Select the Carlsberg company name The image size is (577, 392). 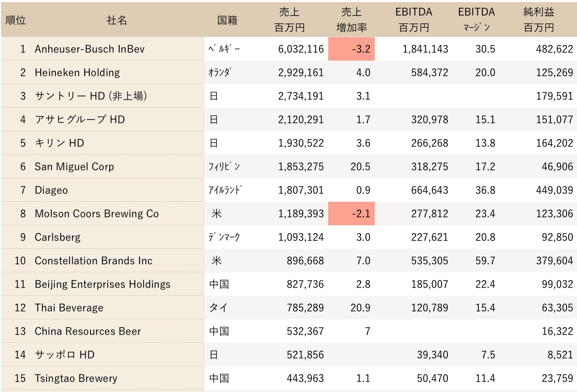tap(57, 237)
